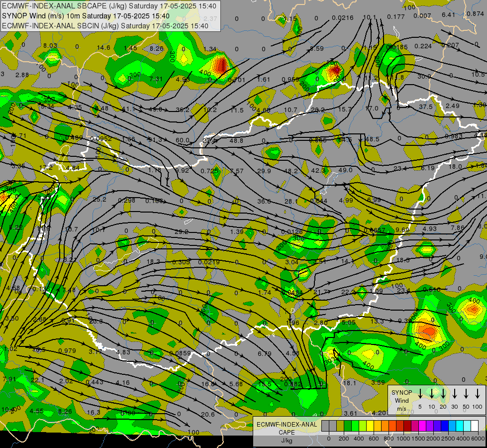The width and height of the screenshot is (487, 448).
Task: Select the map value 16.3
Action: point(94,412)
